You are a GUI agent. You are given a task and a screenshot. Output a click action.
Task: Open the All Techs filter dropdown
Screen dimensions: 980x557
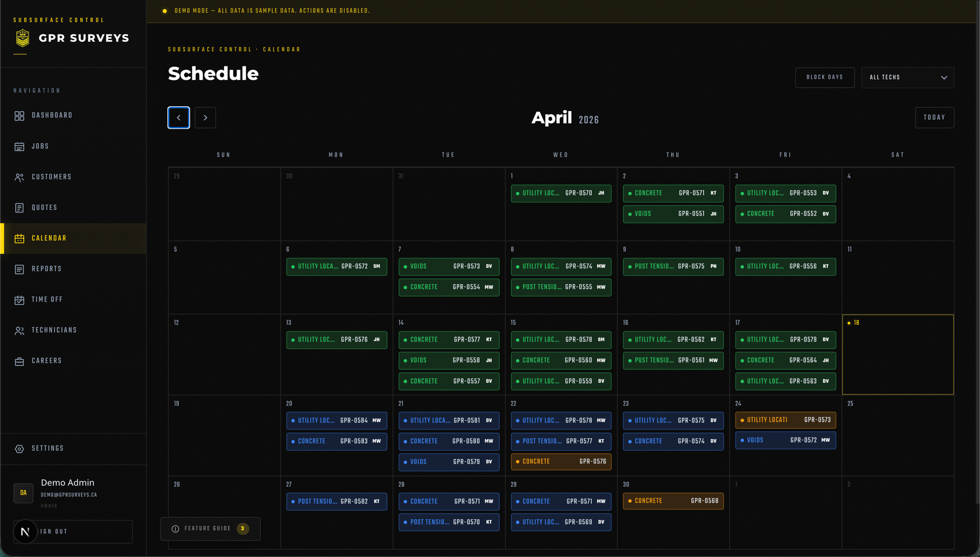point(907,77)
